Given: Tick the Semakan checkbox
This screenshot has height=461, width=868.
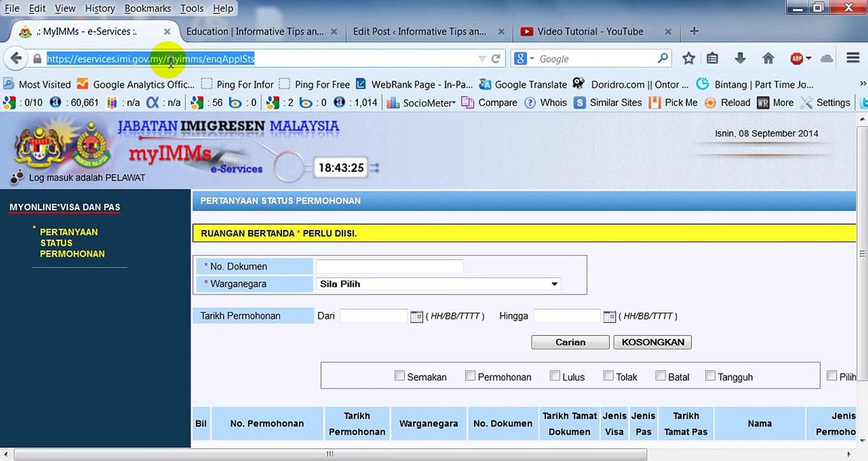Looking at the screenshot, I should click(399, 376).
